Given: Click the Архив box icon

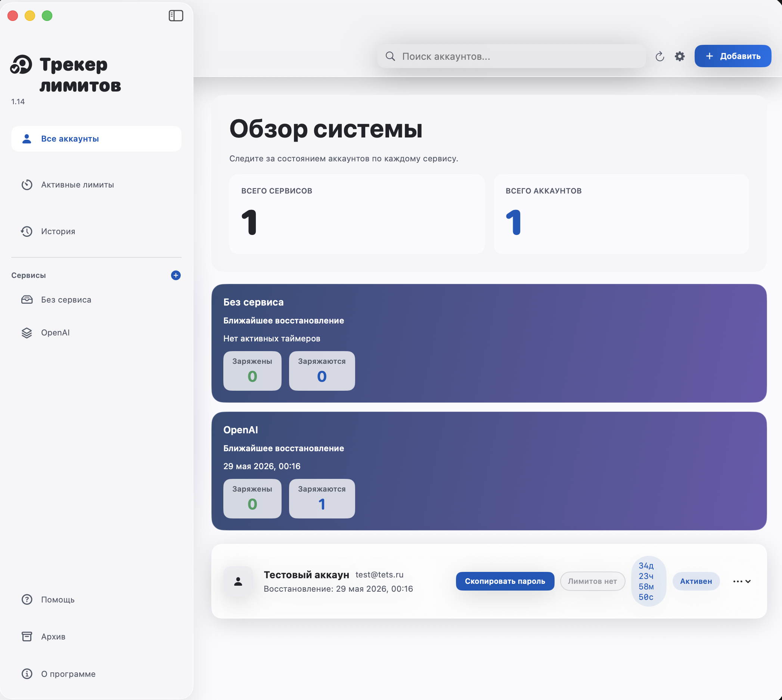Looking at the screenshot, I should tap(27, 636).
